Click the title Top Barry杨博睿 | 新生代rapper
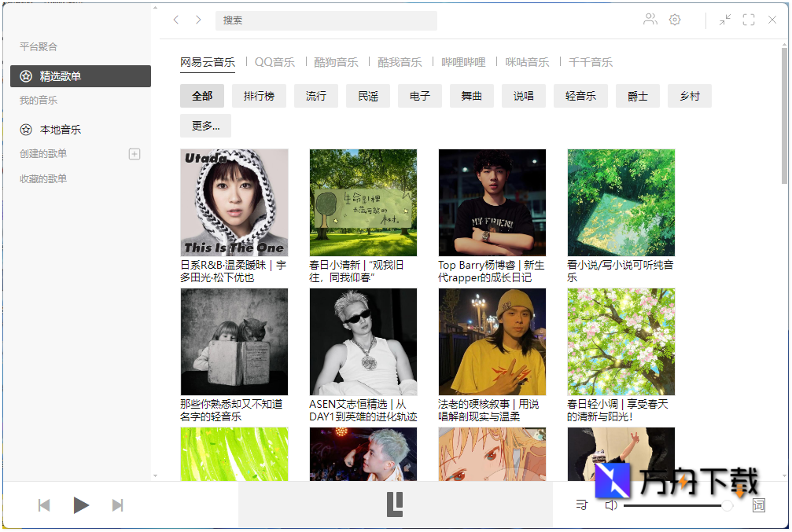Screen dimensions: 792x532 (492, 271)
